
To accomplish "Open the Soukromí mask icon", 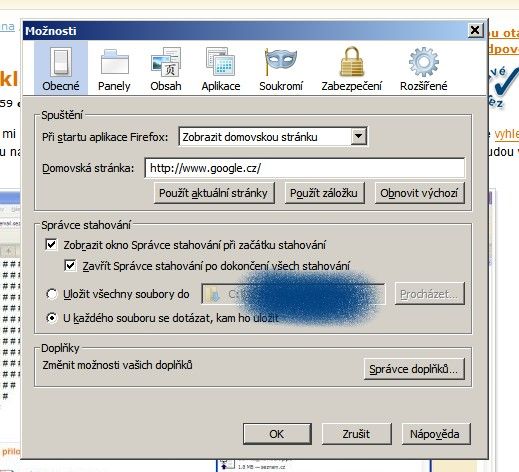I will click(280, 61).
